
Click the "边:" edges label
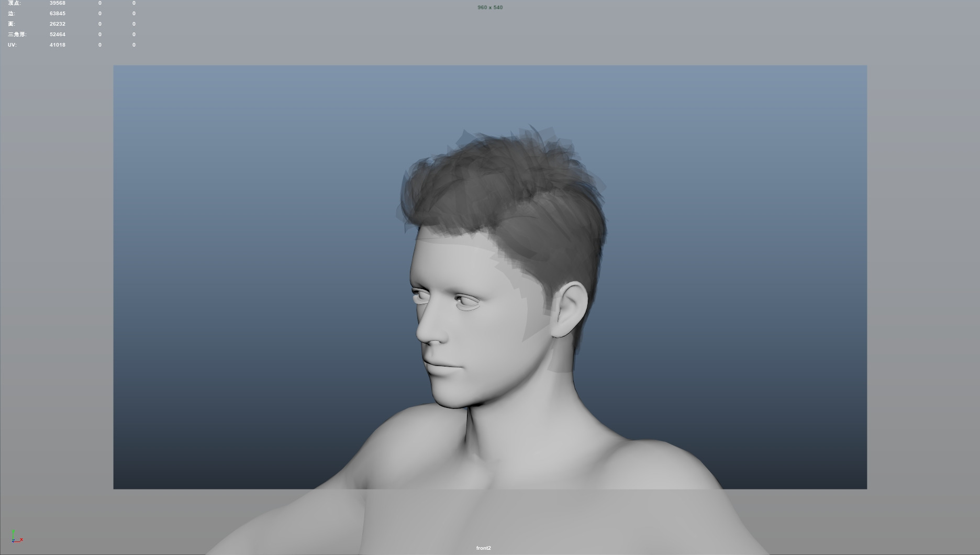tap(12, 14)
